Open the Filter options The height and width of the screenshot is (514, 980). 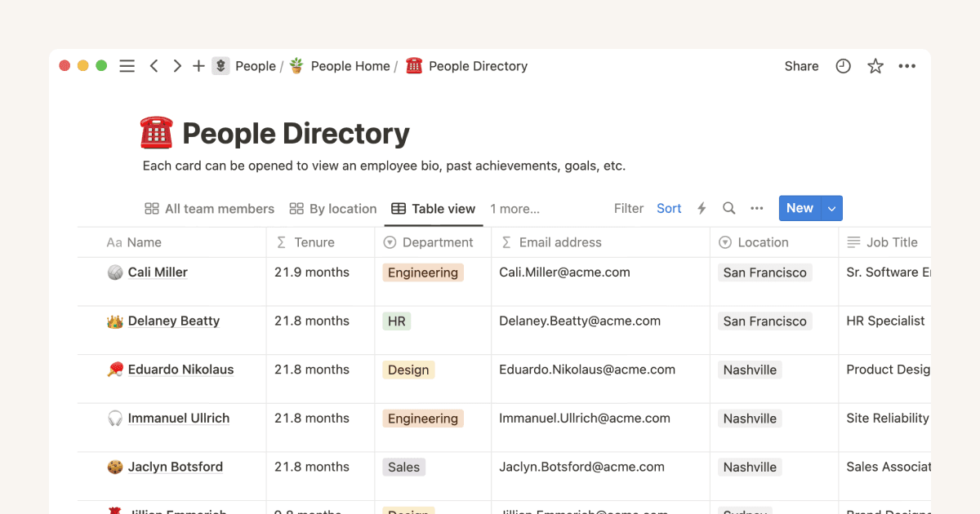coord(628,208)
